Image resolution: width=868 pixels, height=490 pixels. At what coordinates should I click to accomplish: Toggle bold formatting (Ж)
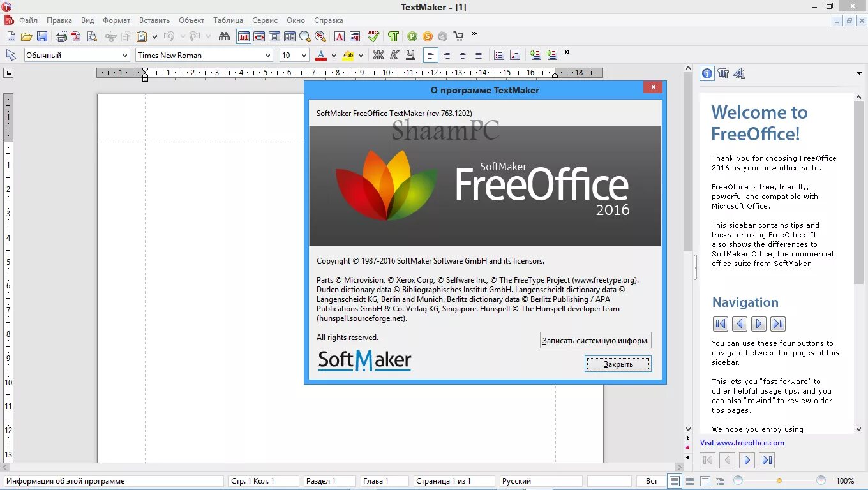tap(377, 55)
